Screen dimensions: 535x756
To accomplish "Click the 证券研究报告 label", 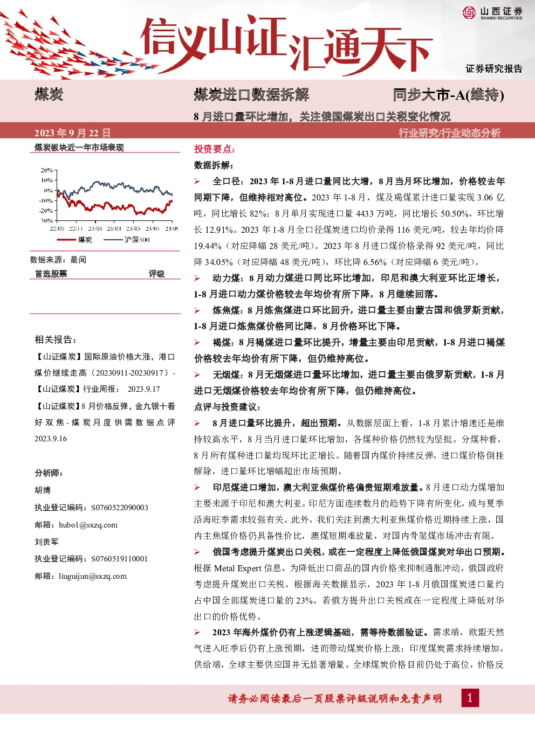I will 494,69.
